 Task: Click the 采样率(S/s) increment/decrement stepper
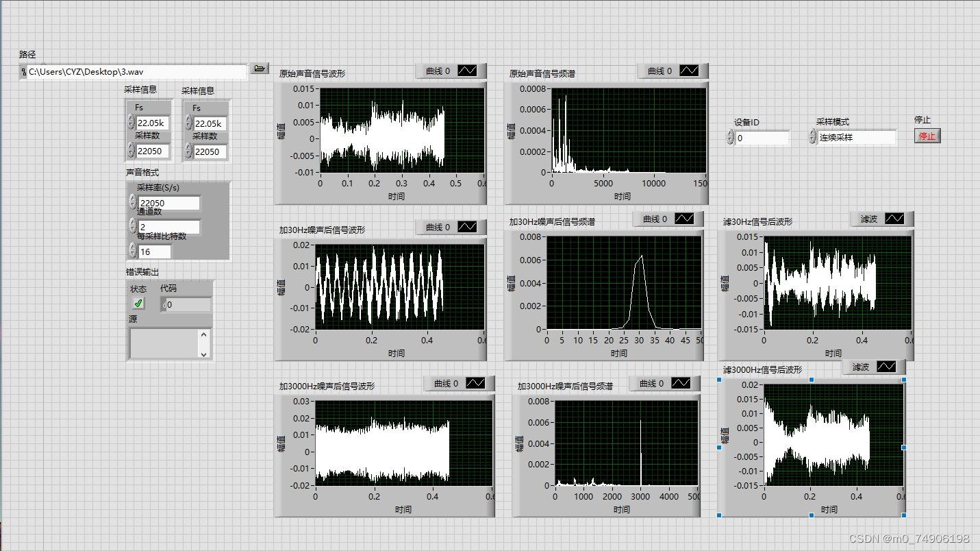133,201
